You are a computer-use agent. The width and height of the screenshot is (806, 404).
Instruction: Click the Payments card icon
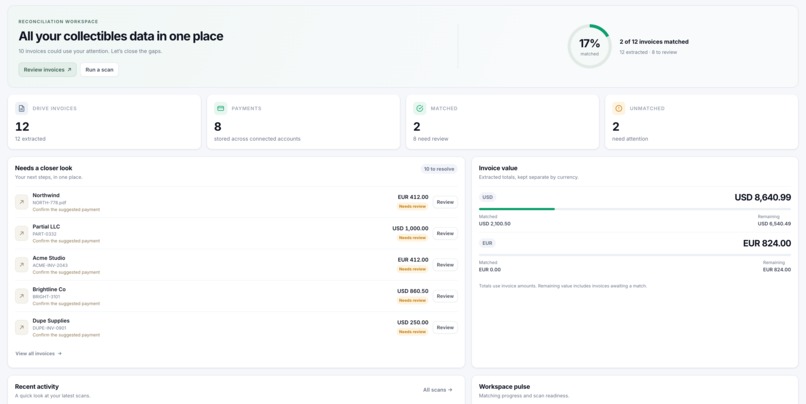221,108
